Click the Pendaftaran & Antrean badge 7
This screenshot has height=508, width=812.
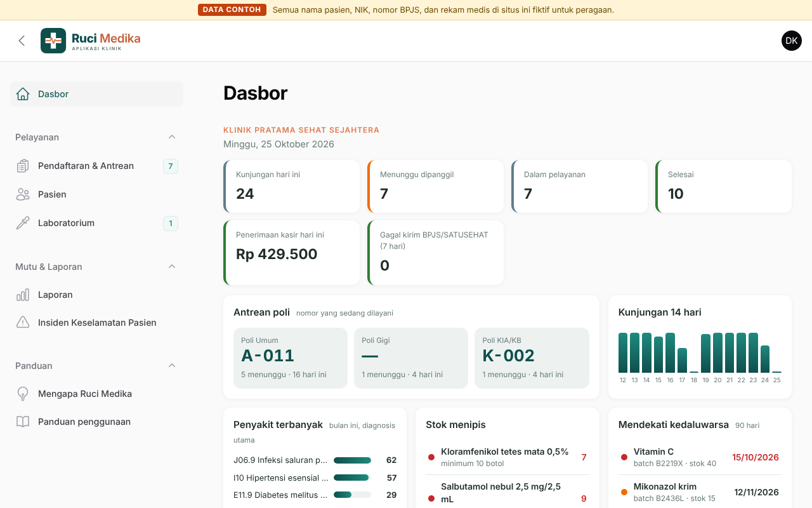coord(171,166)
